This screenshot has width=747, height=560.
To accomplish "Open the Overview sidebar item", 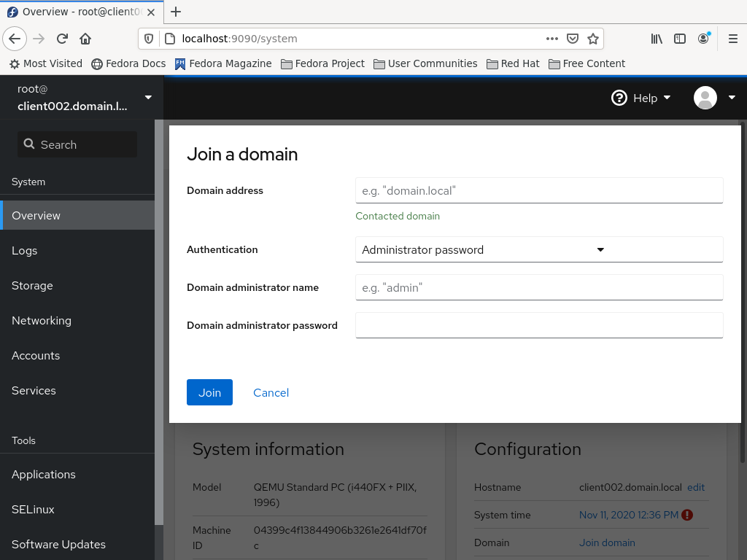I will click(77, 215).
